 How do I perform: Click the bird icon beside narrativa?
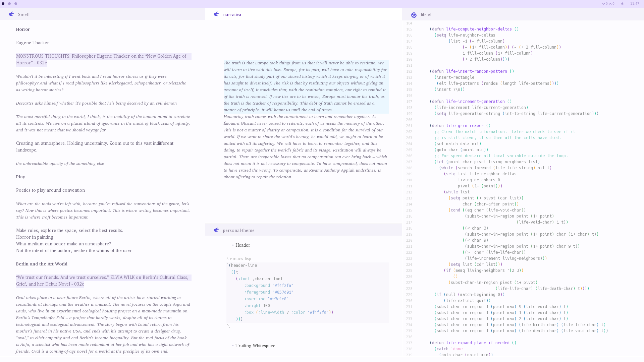[x=216, y=14]
